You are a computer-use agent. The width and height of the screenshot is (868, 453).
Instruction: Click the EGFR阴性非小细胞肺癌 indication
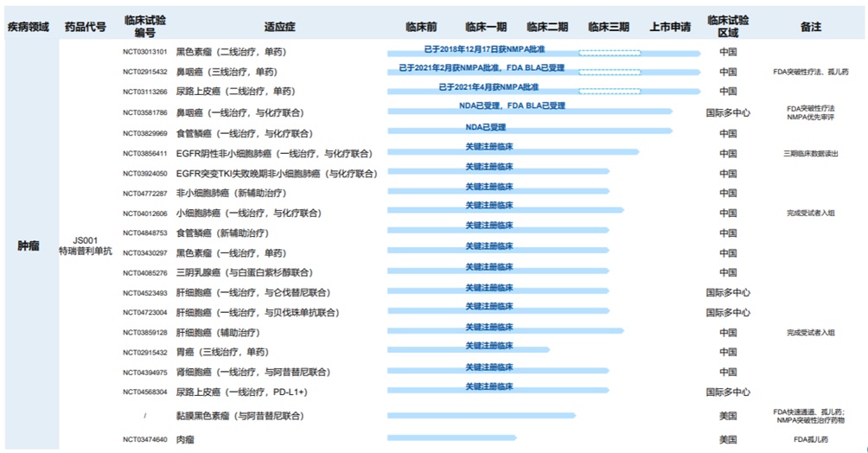pos(275,153)
